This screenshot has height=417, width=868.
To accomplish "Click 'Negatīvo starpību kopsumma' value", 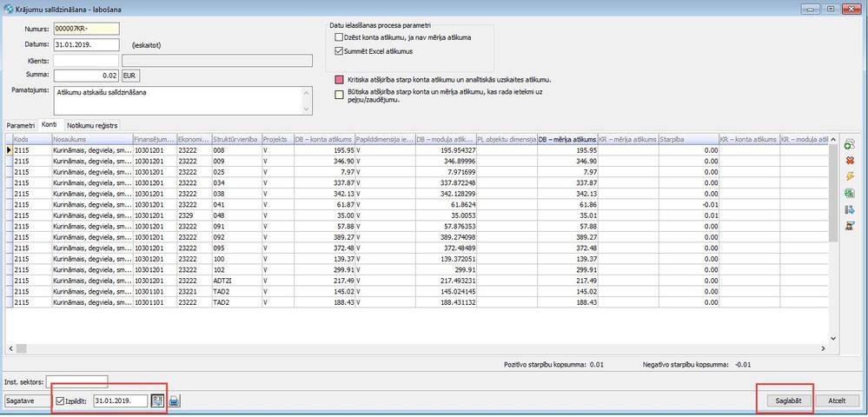I will 741,365.
